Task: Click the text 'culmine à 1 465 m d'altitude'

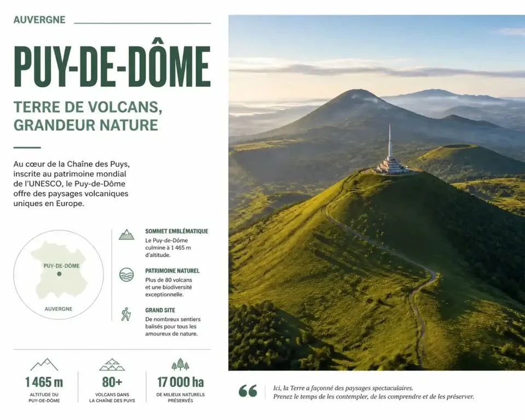Action: (x=168, y=251)
